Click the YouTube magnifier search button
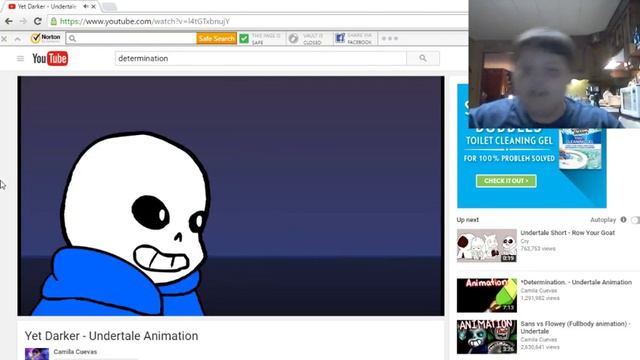Image resolution: width=640 pixels, height=360 pixels. coord(423,58)
